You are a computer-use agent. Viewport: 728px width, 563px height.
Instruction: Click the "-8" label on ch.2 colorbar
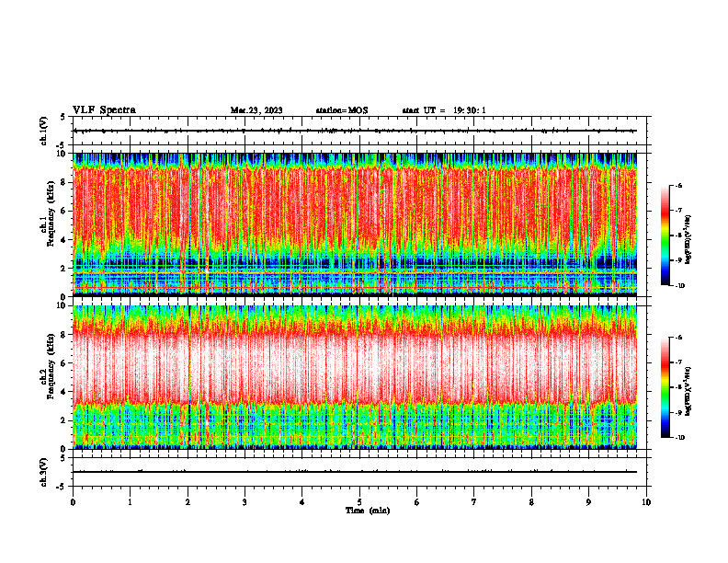678,387
